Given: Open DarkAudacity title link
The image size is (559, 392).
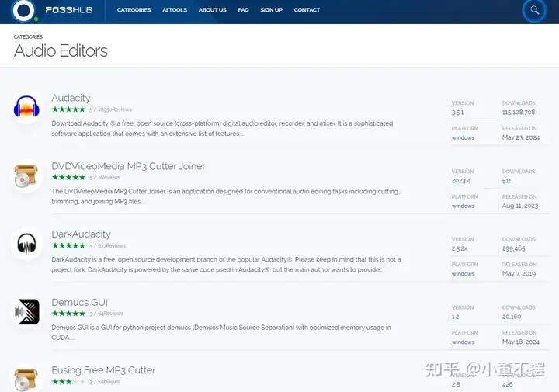Looking at the screenshot, I should click(81, 234).
